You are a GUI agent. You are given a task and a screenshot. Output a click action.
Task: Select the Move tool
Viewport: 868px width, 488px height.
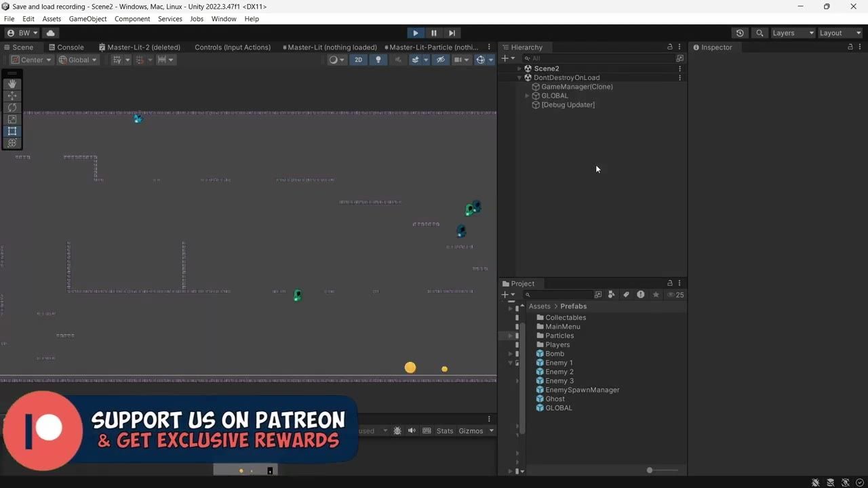pos(12,96)
